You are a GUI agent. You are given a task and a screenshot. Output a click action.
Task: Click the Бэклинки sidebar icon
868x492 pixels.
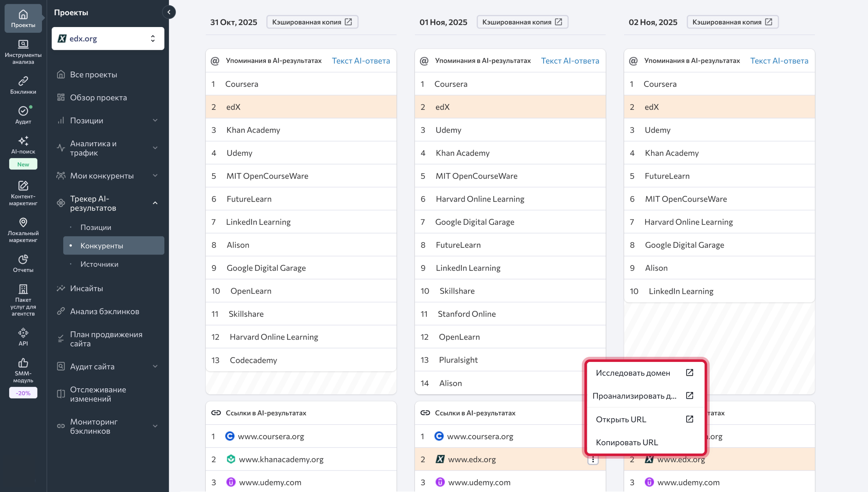pos(23,85)
